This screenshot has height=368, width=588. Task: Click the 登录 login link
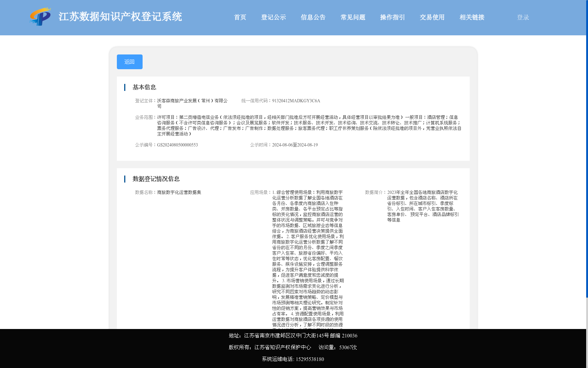pyautogui.click(x=523, y=17)
